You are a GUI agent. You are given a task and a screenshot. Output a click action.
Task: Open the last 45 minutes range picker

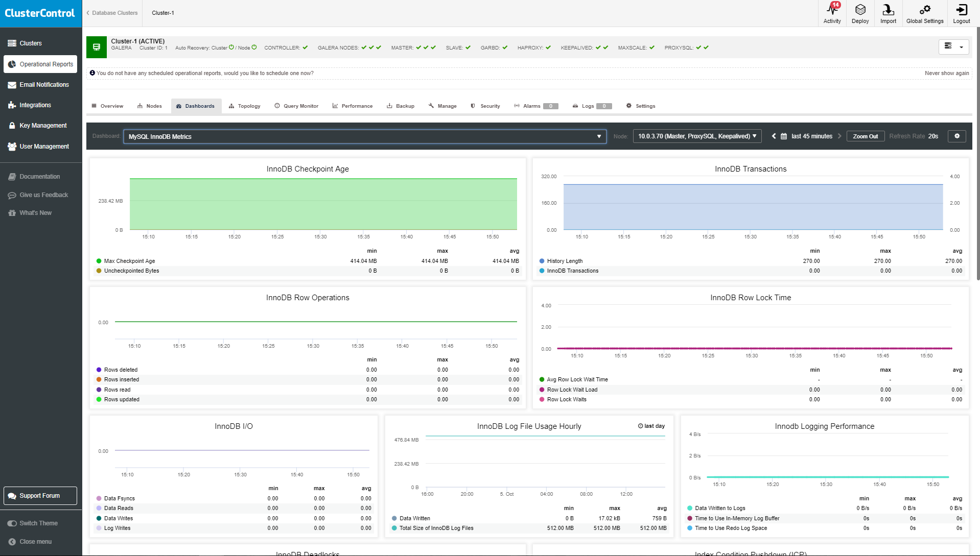[x=811, y=136]
